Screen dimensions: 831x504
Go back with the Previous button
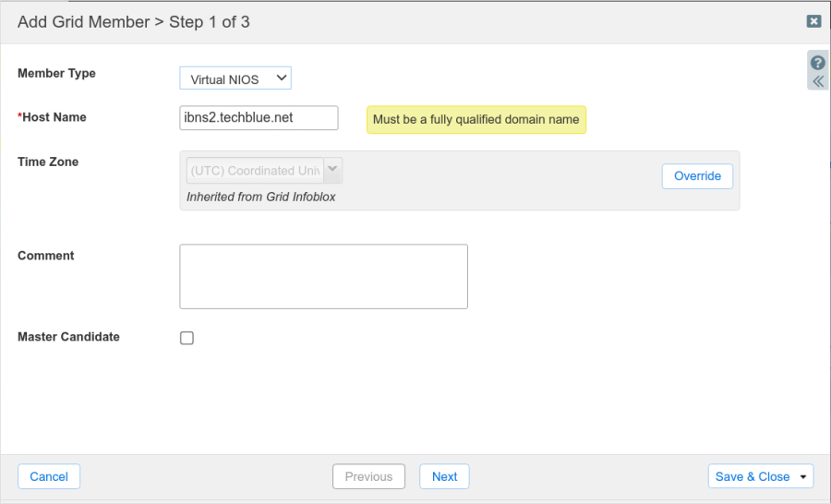(368, 476)
